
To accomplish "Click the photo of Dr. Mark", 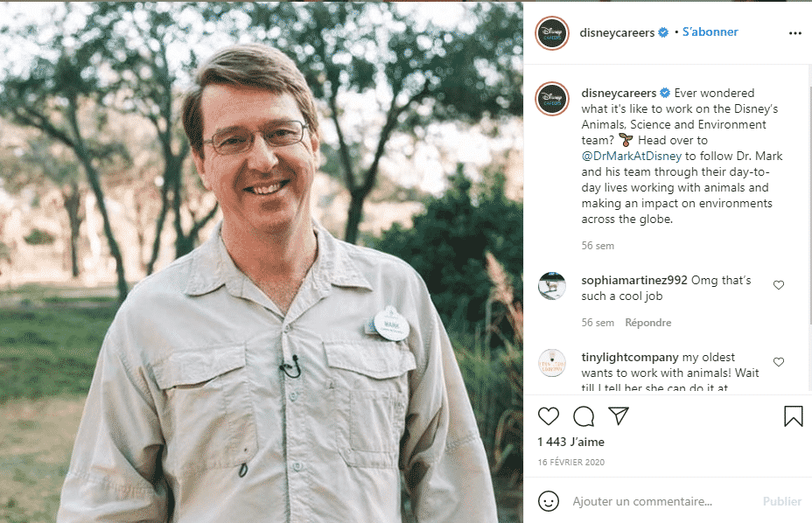I will point(262,262).
